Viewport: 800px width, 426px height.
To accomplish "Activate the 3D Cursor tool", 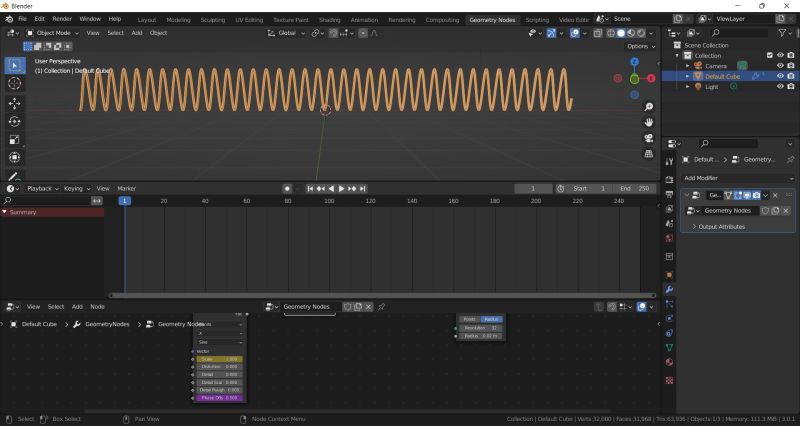I will 15,83.
